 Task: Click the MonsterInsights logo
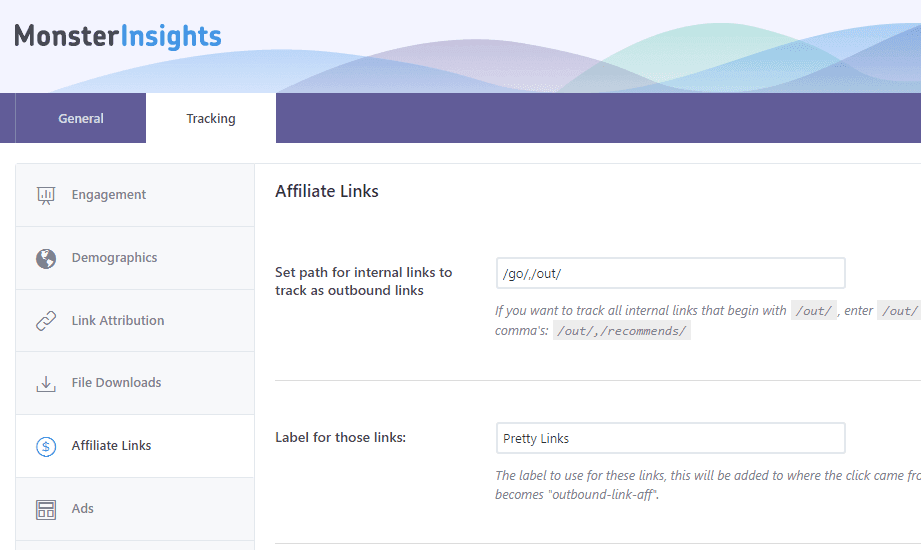(x=118, y=37)
